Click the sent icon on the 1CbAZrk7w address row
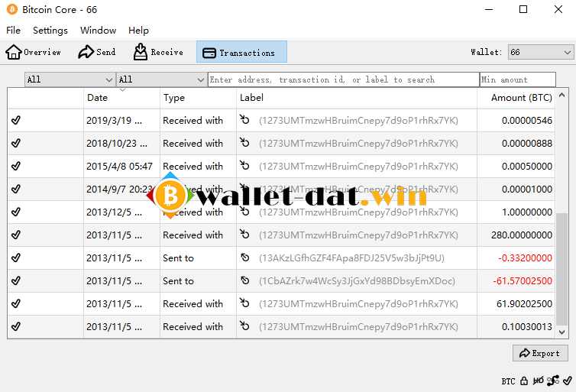Viewport: 576px width, 392px height. point(245,280)
